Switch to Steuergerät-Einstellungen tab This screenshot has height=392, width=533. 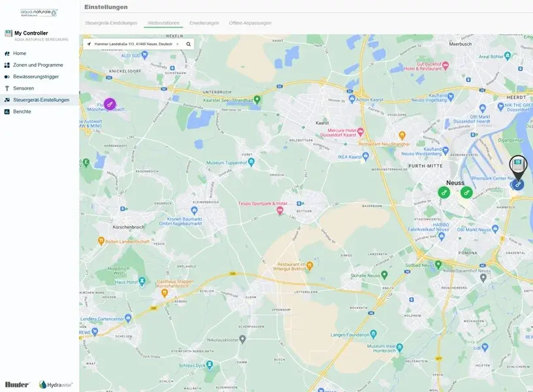(x=111, y=23)
